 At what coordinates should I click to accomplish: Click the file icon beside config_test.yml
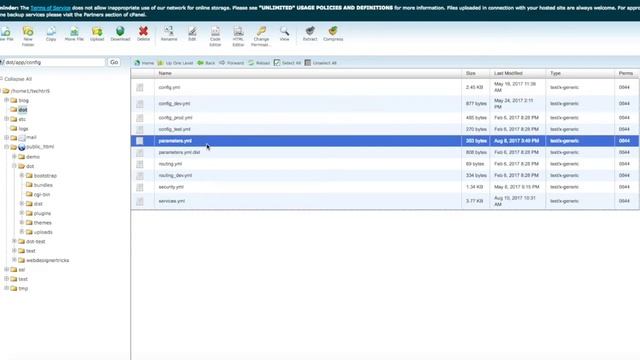click(x=140, y=129)
